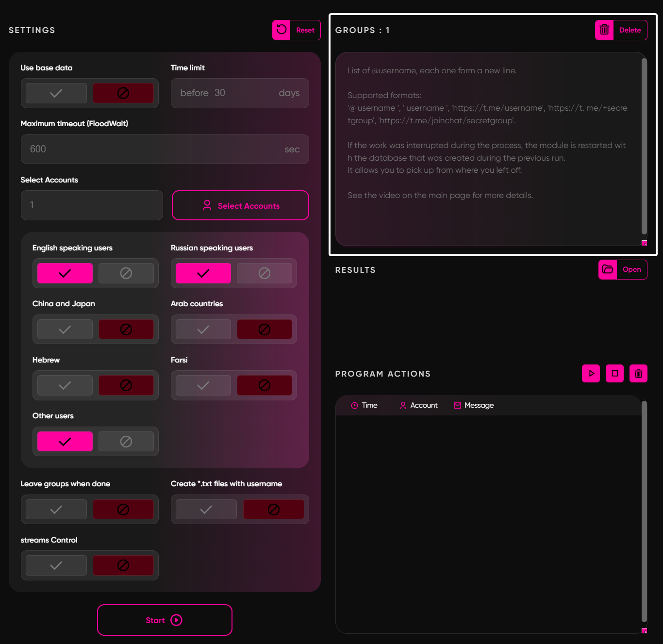Enable China and Japan users checkmark
663x644 pixels.
click(x=65, y=330)
